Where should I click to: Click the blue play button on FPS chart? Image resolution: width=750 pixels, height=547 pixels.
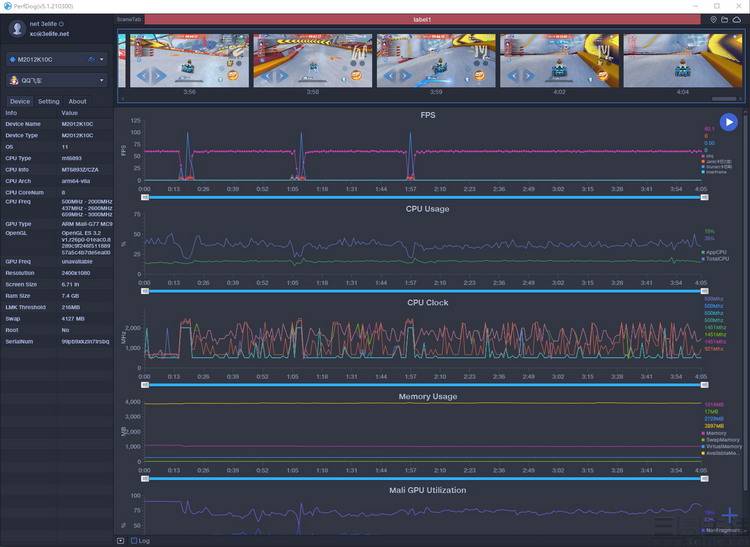point(728,122)
